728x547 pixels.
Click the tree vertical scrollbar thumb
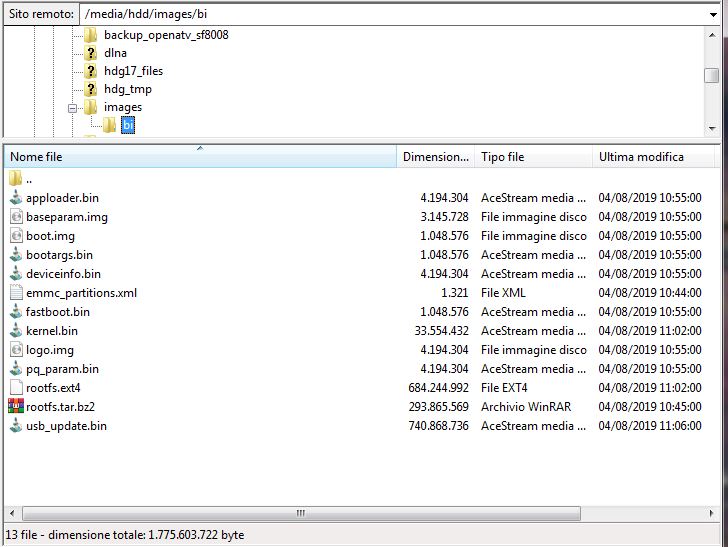click(712, 75)
